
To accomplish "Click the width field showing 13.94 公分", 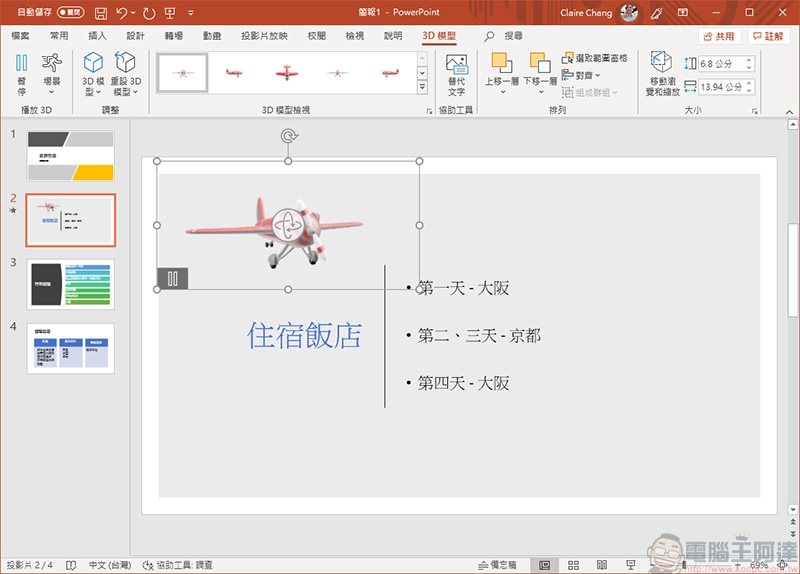I will tap(721, 87).
